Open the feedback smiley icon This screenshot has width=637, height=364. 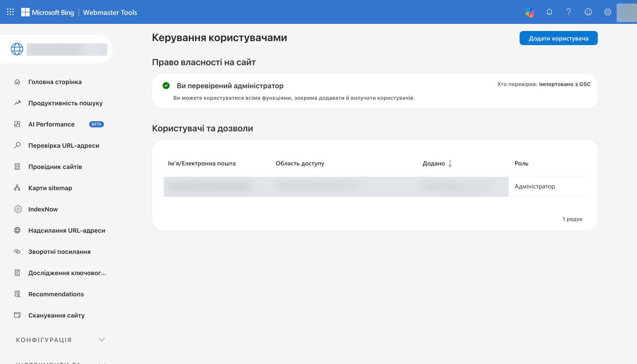(588, 12)
